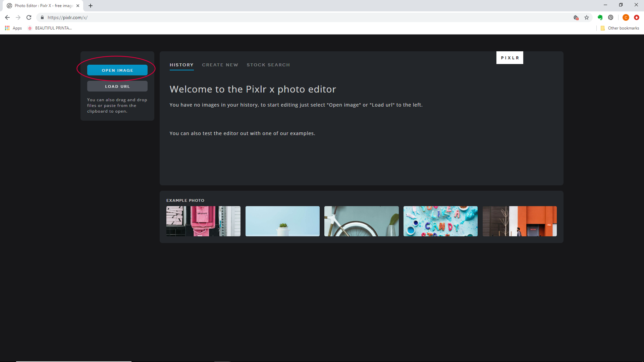Open the Pinterest browser extension icon

(x=610, y=18)
